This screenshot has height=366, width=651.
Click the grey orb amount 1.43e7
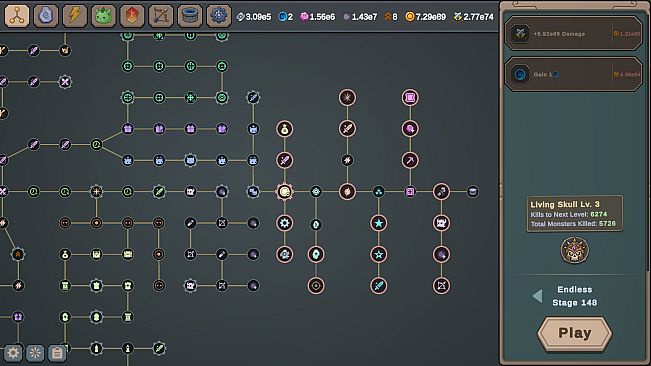(360, 17)
